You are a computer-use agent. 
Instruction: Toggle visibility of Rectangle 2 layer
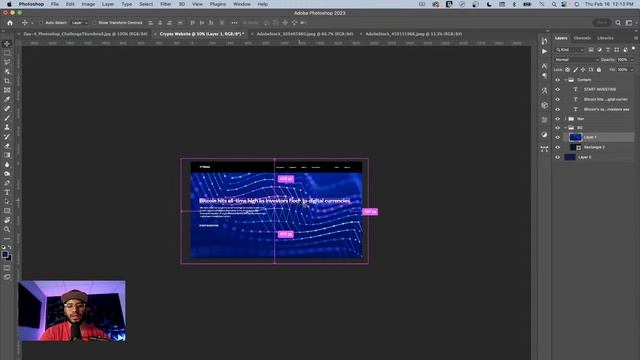coord(558,147)
